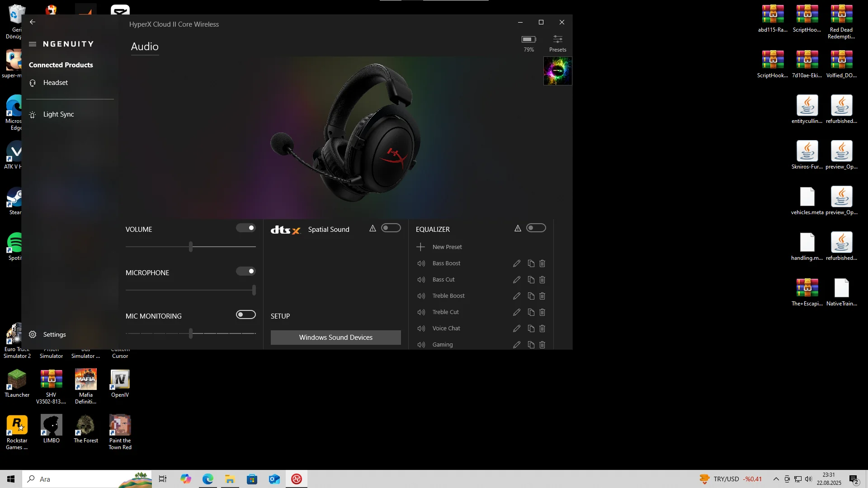Enable the Equalizer toggle
This screenshot has height=488, width=868.
point(536,228)
